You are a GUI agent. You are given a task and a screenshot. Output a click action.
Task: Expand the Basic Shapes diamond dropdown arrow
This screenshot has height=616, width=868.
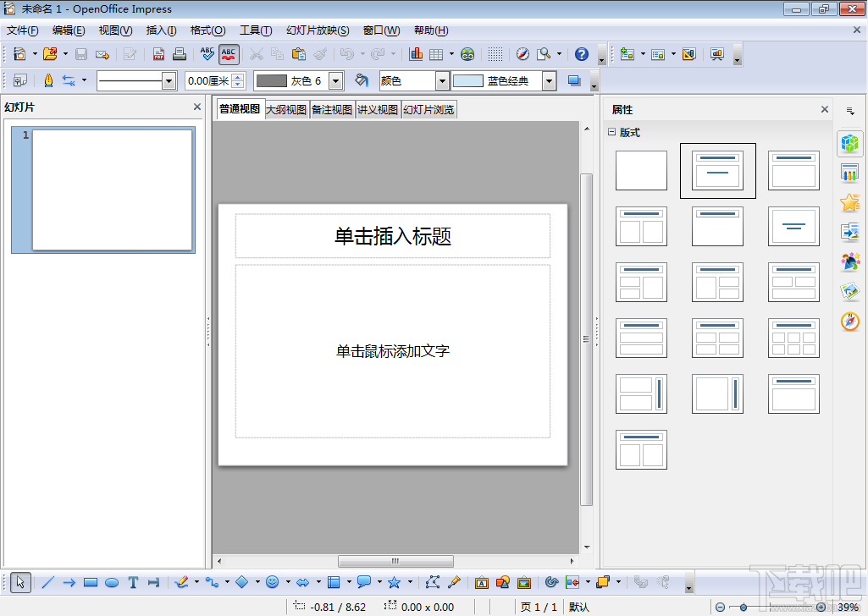[x=257, y=582]
